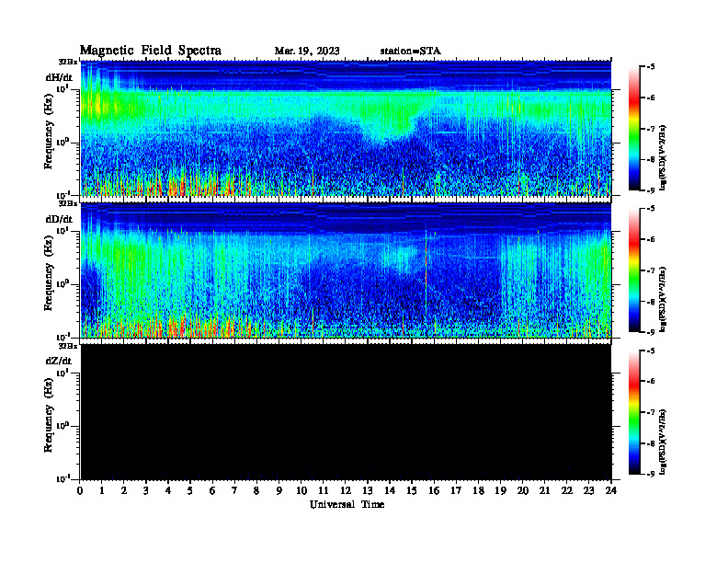The width and height of the screenshot is (728, 563).
Task: Click the '-5' tick on dZ/dt color bar
Action: (650, 351)
